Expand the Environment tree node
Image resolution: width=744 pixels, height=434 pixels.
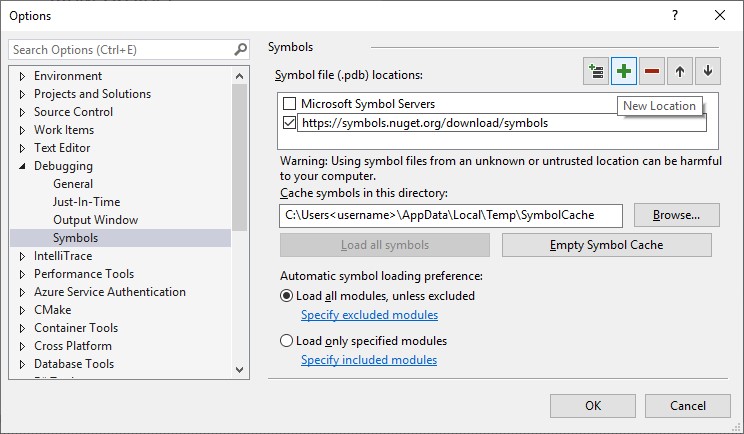click(x=22, y=76)
